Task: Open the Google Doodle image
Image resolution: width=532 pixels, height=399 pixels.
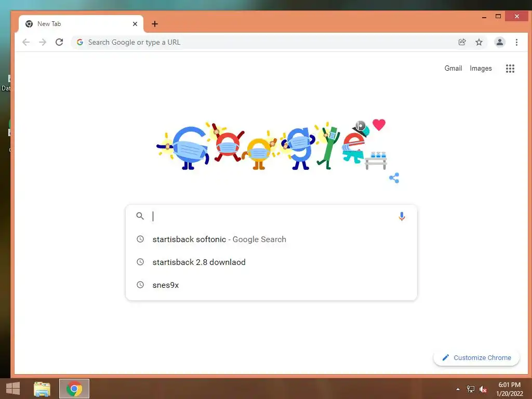Action: click(x=271, y=146)
